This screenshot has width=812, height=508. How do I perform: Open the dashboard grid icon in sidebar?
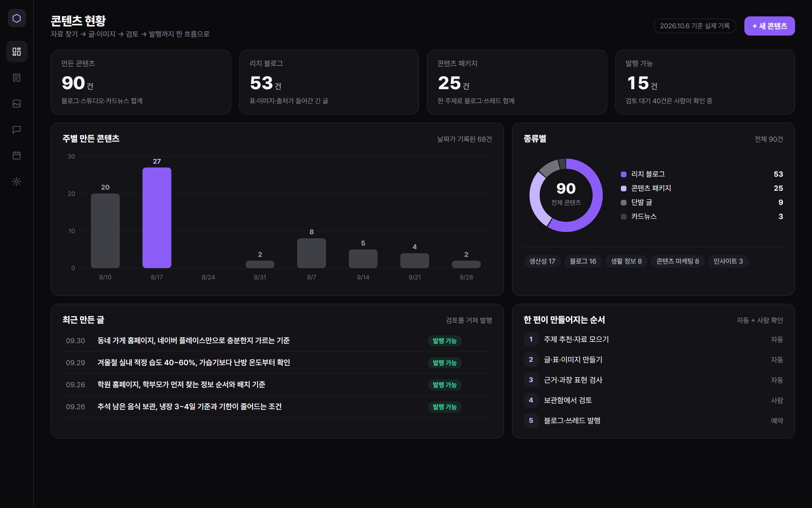pos(17,51)
